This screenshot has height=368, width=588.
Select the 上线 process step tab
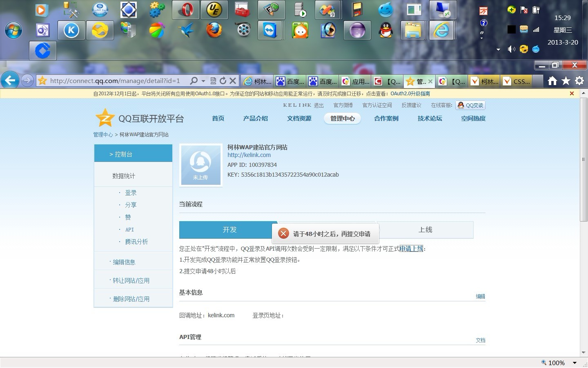[425, 230]
